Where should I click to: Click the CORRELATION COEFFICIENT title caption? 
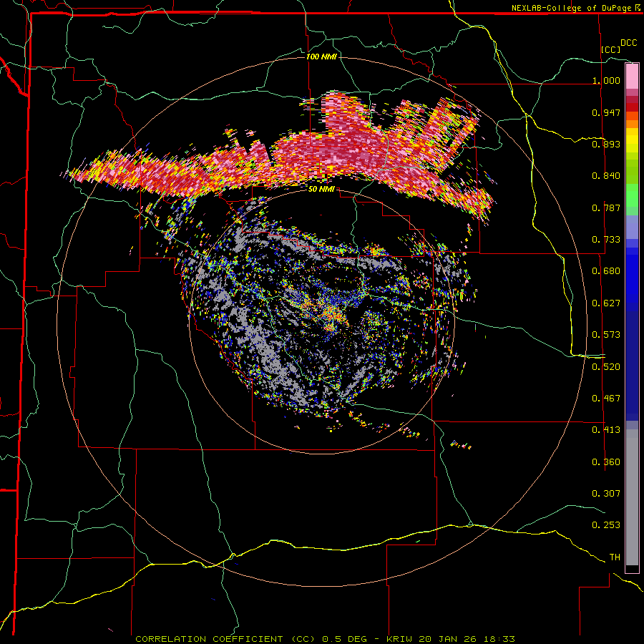pos(225,639)
